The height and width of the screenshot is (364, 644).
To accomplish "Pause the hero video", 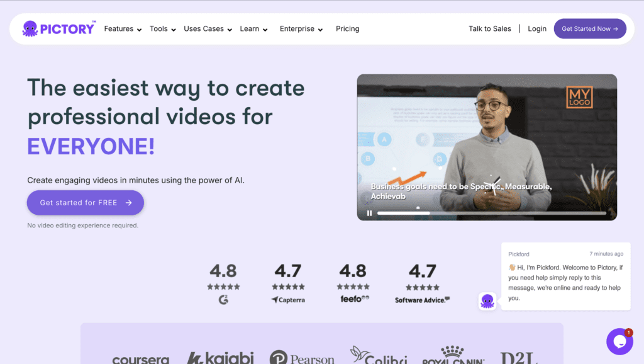I will click(369, 213).
